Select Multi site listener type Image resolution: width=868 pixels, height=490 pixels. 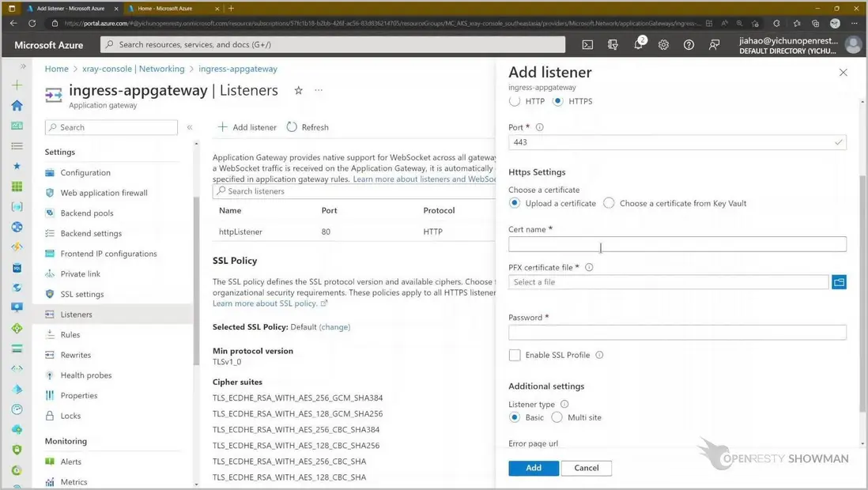click(557, 417)
